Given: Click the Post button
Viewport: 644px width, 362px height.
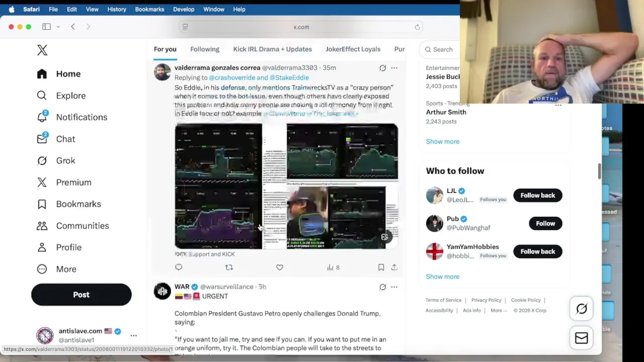Looking at the screenshot, I should (x=82, y=295).
